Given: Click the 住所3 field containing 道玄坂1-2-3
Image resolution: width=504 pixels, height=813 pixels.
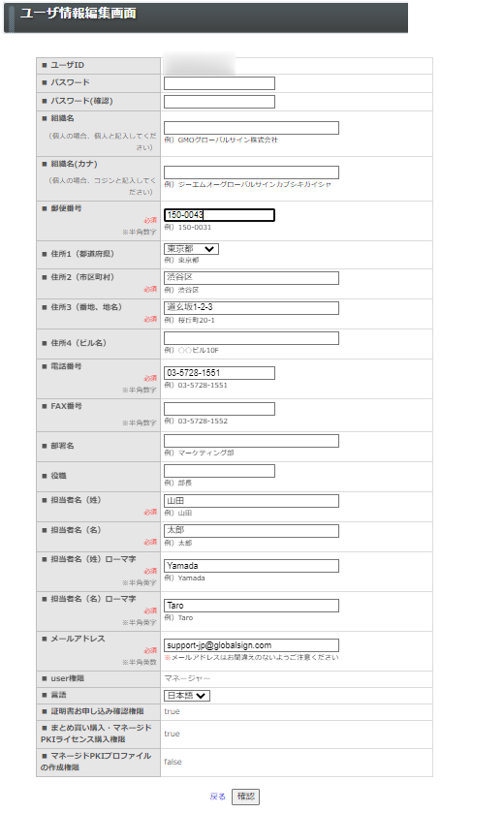Looking at the screenshot, I should [x=251, y=308].
